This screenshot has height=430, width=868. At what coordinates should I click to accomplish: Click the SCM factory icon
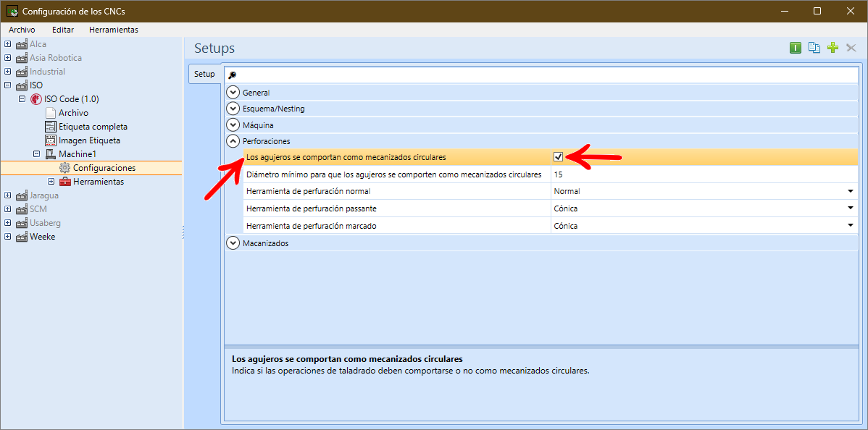pos(22,209)
